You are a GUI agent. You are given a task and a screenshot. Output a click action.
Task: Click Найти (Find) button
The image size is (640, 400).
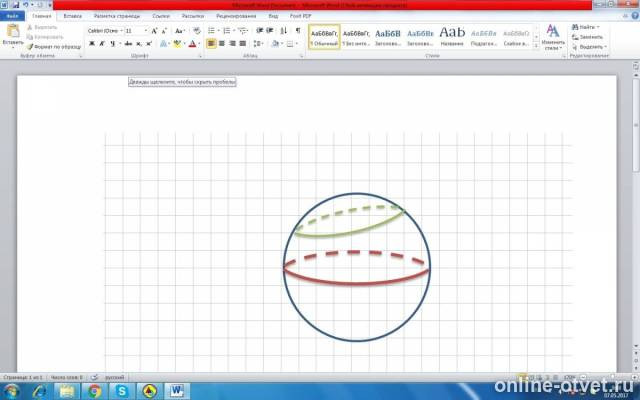(585, 27)
